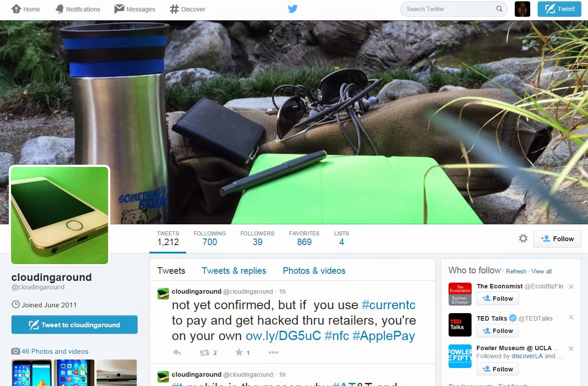Open the Following 700 list

pyautogui.click(x=210, y=238)
